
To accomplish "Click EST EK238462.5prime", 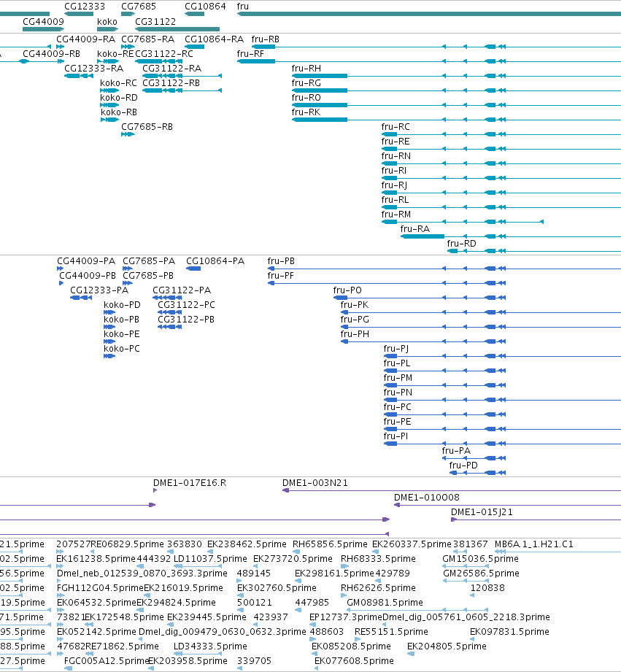I will (x=247, y=544).
